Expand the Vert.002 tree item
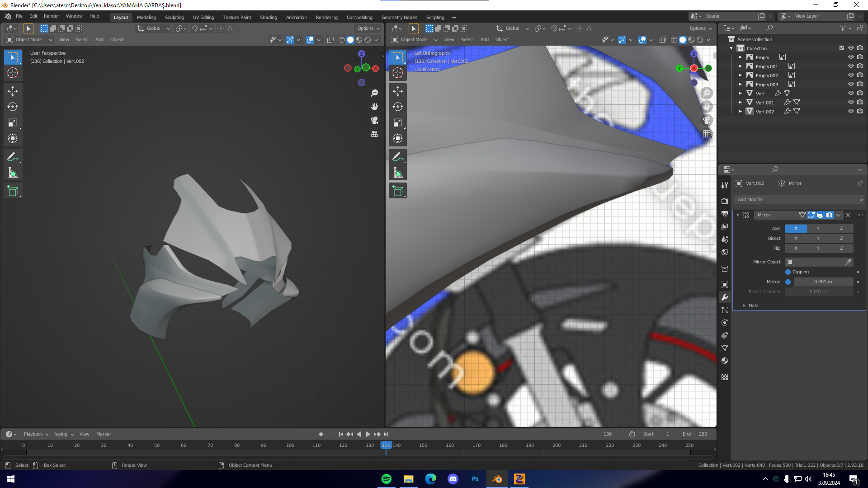The width and height of the screenshot is (868, 488). (x=741, y=112)
